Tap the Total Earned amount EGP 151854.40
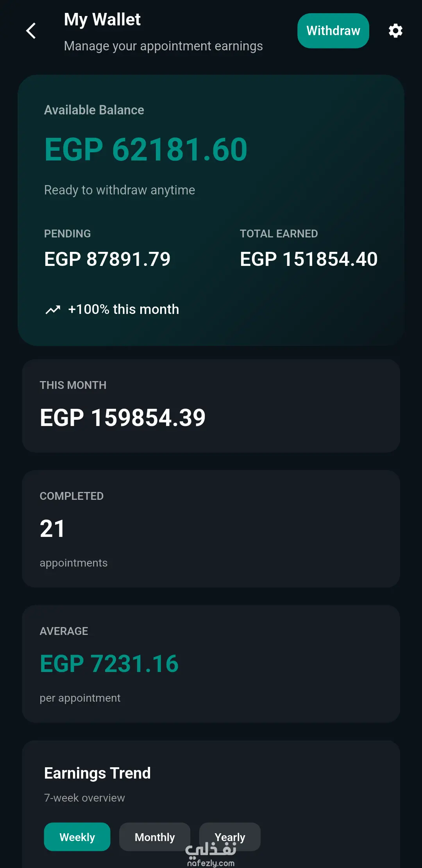The height and width of the screenshot is (868, 422). pos(309,259)
